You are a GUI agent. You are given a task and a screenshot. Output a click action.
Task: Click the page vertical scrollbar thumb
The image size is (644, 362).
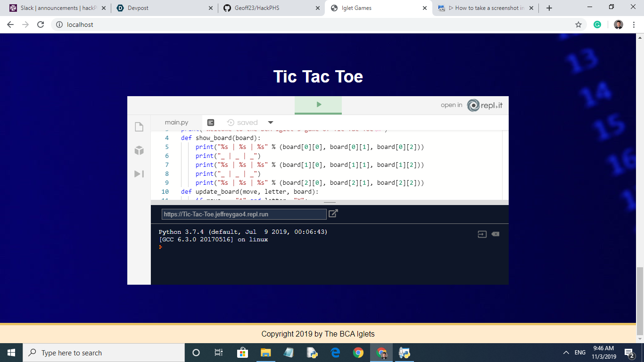[640, 301]
